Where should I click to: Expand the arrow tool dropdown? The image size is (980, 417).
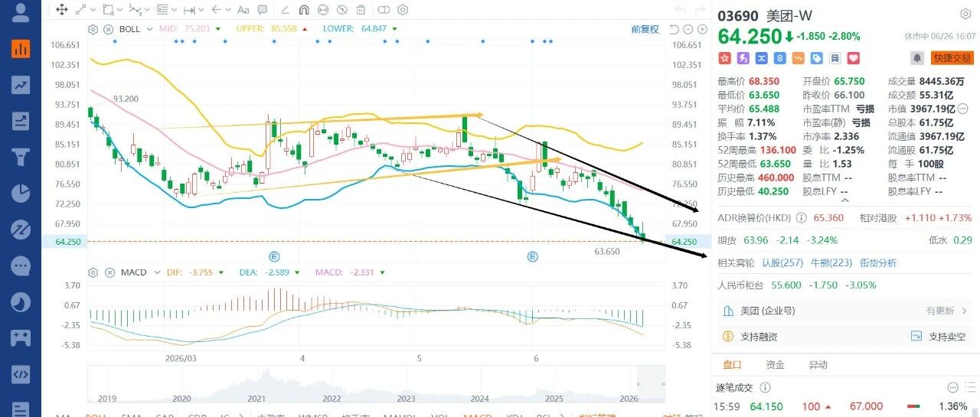coord(227,10)
